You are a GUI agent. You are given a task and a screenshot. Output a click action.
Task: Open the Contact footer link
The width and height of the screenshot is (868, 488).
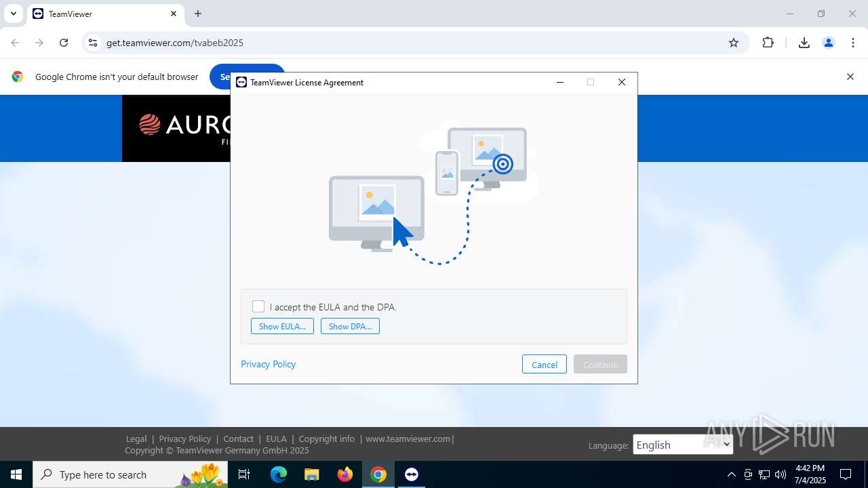click(239, 439)
